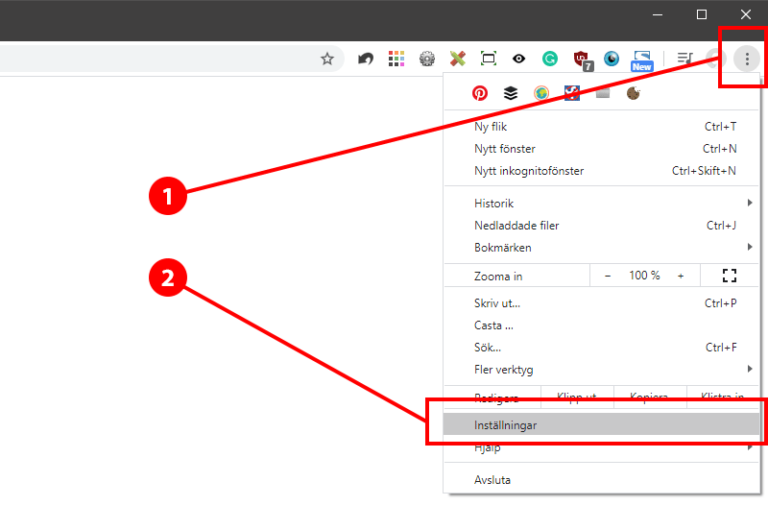Click the Zooma in label
The height and width of the screenshot is (530, 768).
click(498, 276)
